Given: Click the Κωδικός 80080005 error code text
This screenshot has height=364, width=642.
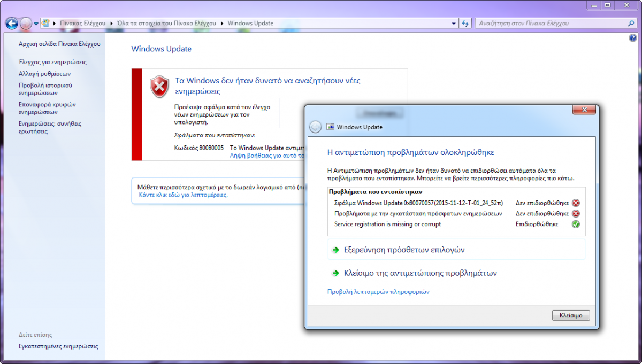Looking at the screenshot, I should 199,148.
